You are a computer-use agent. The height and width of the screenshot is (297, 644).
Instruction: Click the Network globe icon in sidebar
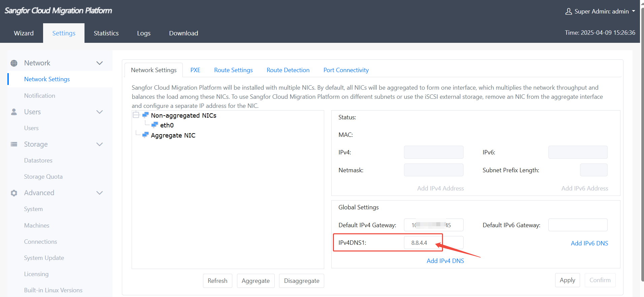(14, 63)
